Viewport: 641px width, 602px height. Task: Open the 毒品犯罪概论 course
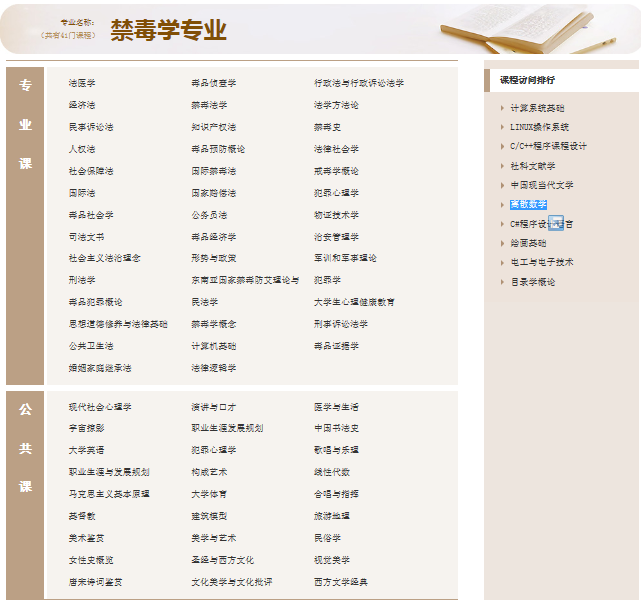(x=95, y=302)
